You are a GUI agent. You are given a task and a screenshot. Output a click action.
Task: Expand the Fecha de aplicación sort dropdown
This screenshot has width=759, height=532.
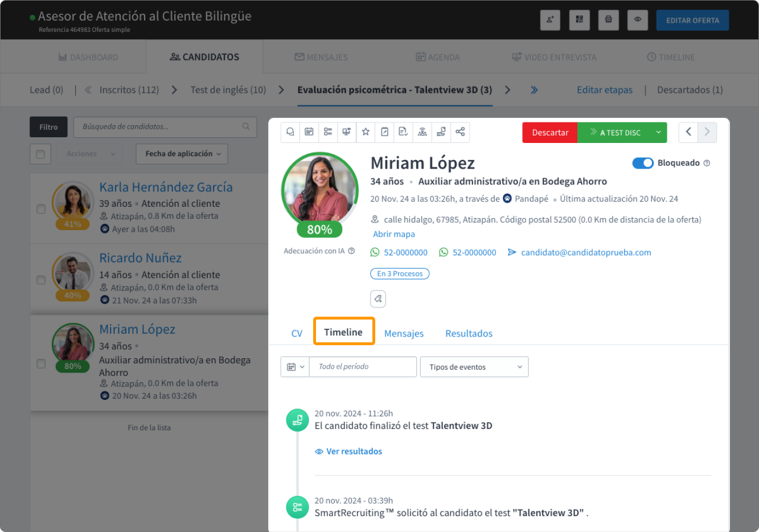[182, 154]
